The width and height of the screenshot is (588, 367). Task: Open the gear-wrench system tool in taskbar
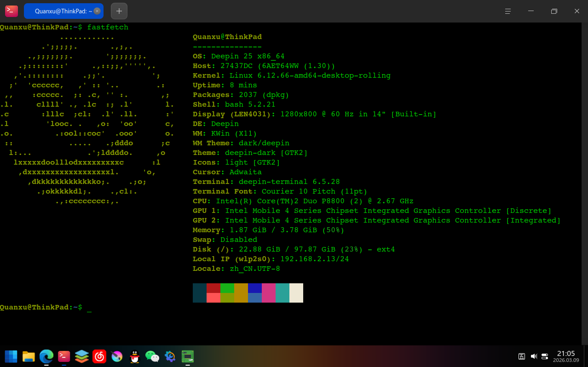(x=170, y=356)
